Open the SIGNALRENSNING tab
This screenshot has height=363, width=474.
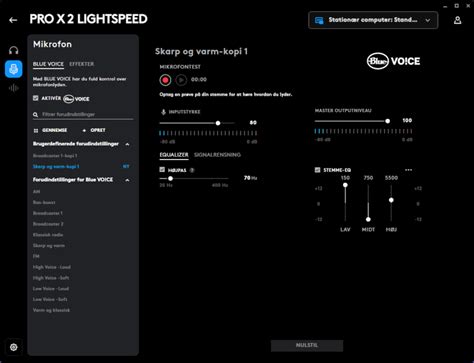[217, 155]
